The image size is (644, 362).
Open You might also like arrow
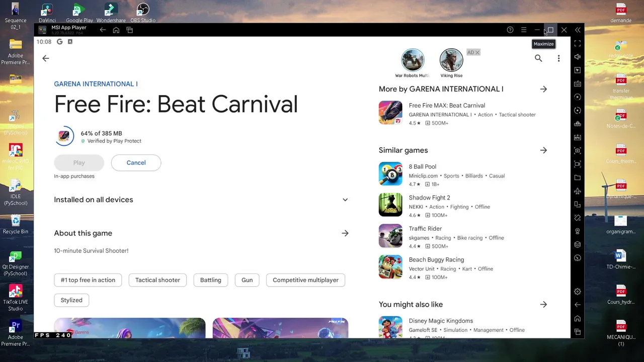[x=543, y=305]
